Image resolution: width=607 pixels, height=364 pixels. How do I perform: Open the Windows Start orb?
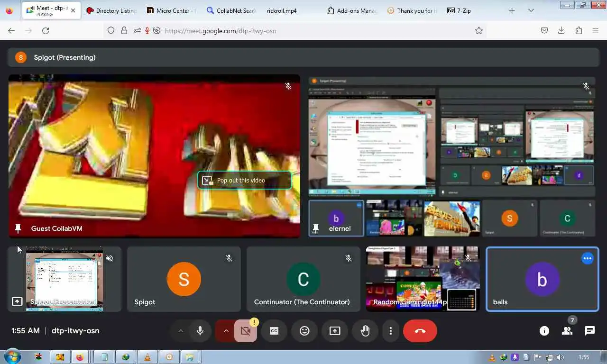[12, 357]
